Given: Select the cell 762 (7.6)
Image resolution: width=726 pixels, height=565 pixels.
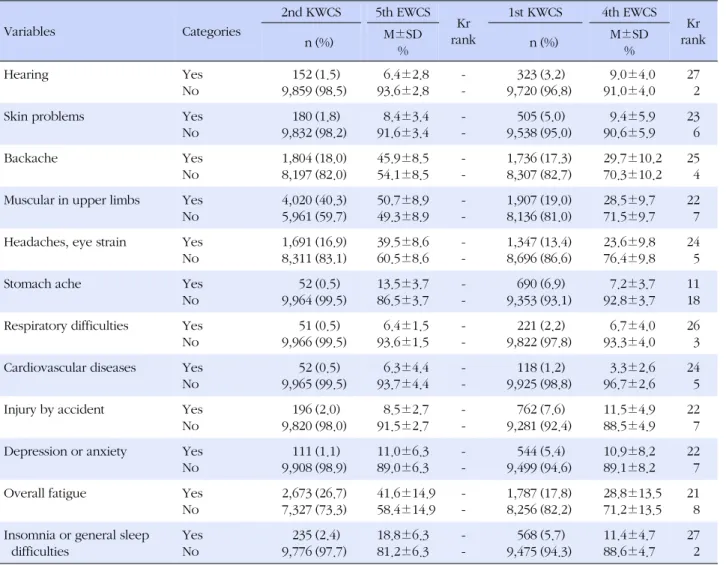Looking at the screenshot, I should (541, 409).
